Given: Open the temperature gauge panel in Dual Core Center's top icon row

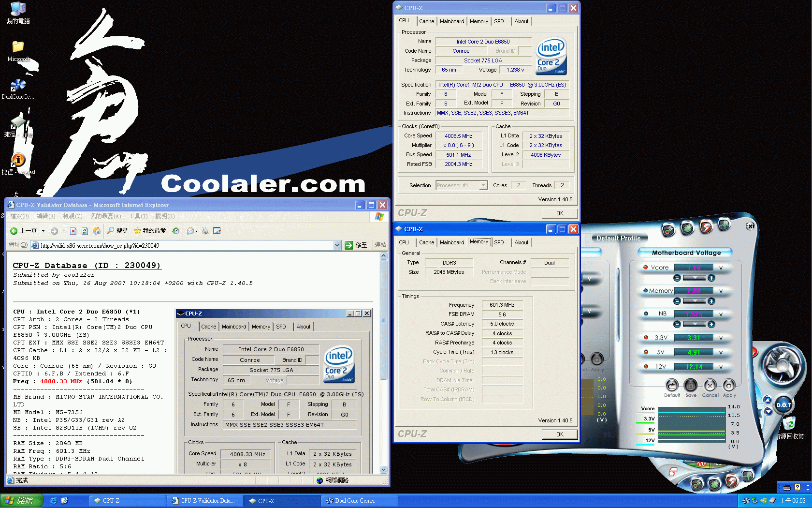Looking at the screenshot, I should 668,230.
